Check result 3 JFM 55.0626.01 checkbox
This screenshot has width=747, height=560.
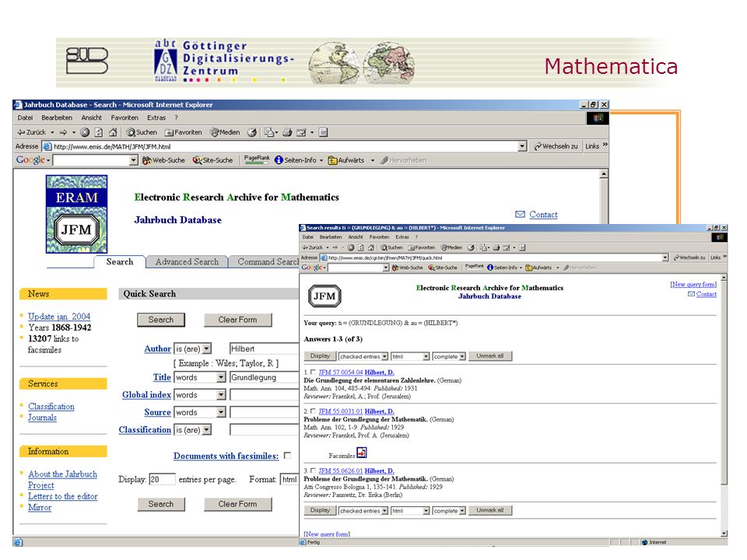point(313,471)
